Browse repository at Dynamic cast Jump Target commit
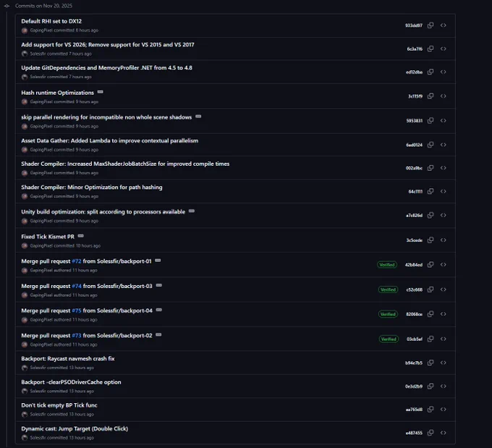Viewport: 492px width, 448px height. pos(443,433)
